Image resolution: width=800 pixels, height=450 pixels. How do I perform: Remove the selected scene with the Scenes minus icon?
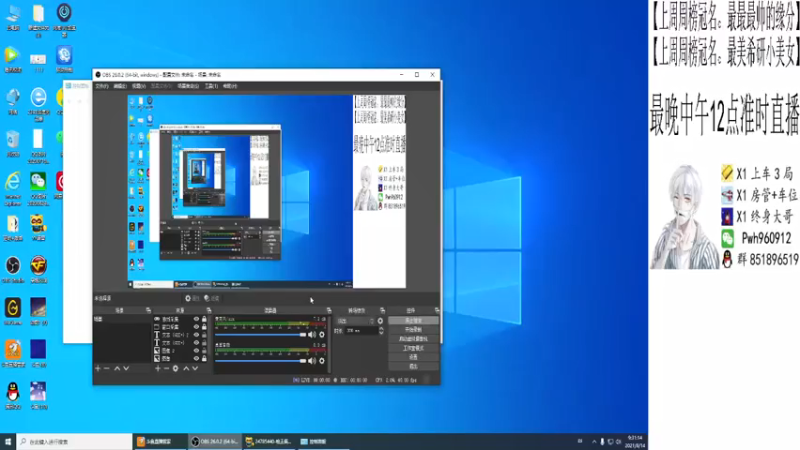click(x=107, y=368)
